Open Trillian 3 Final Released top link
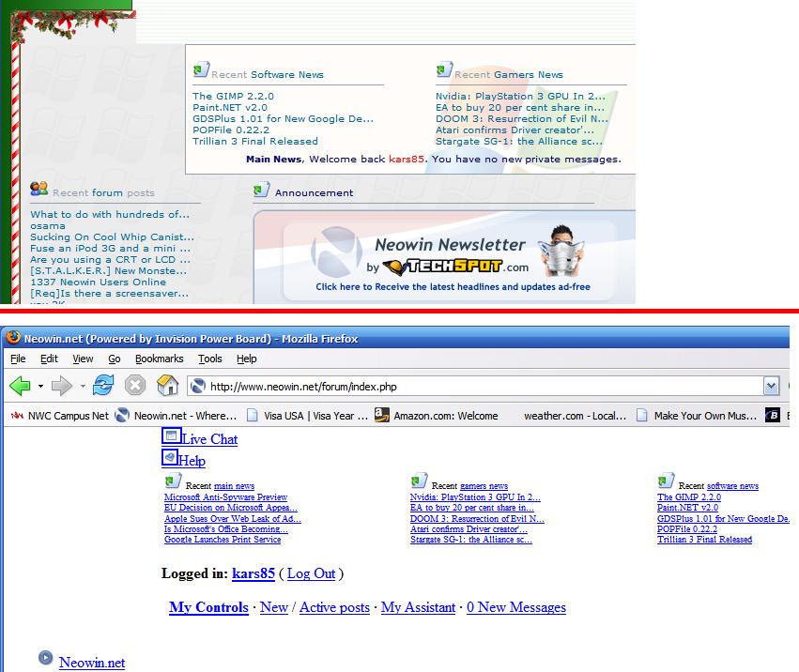 (254, 141)
